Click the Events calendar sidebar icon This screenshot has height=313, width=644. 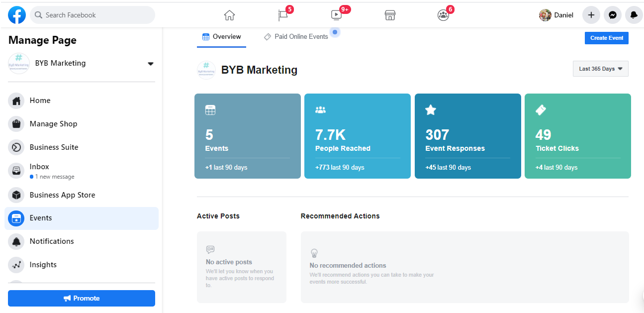(16, 218)
